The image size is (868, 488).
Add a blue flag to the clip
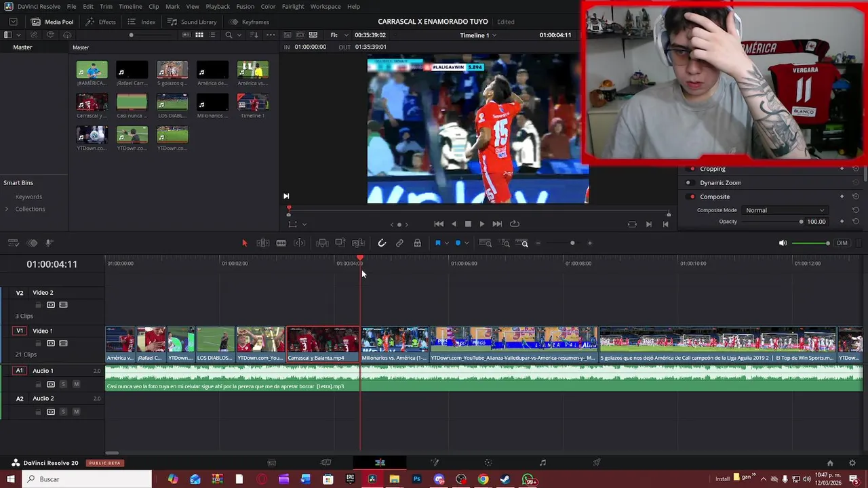pos(438,243)
